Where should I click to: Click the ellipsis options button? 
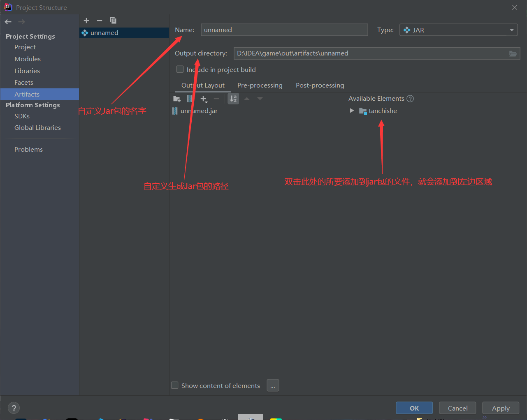point(273,385)
